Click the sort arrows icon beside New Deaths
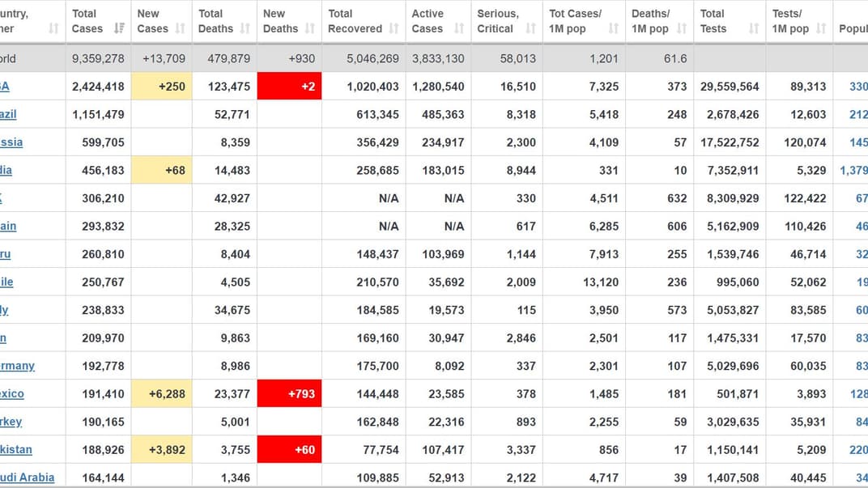This screenshot has width=868, height=488. click(310, 28)
